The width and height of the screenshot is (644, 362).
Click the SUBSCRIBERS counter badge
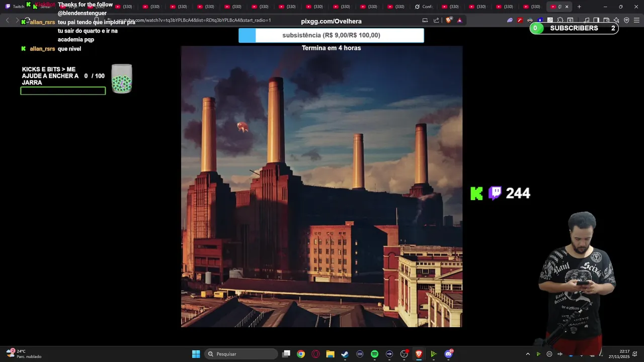click(574, 28)
